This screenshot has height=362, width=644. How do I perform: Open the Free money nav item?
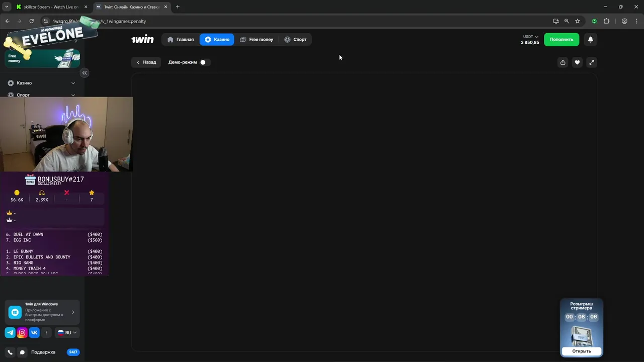pyautogui.click(x=257, y=39)
